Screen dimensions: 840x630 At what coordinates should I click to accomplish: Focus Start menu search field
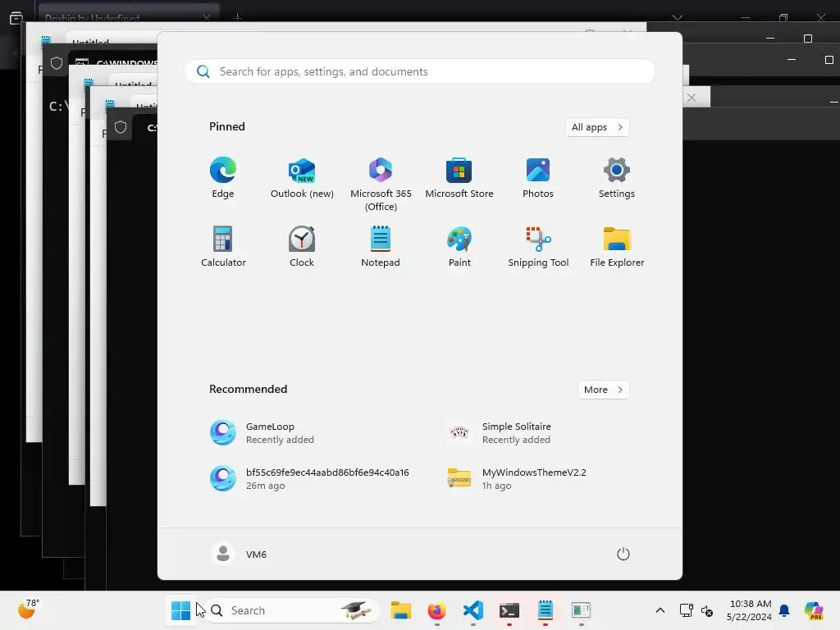420,71
